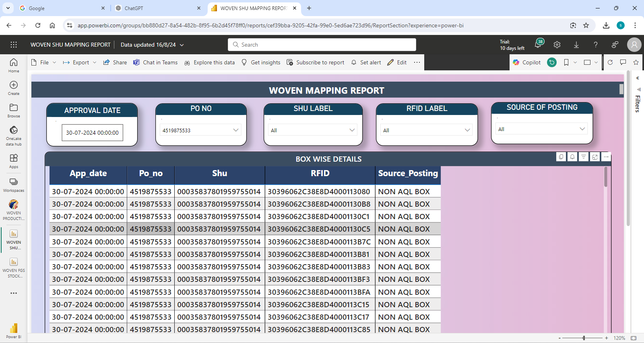The width and height of the screenshot is (644, 343).
Task: Click the Approval Date input field
Action: coord(92,133)
